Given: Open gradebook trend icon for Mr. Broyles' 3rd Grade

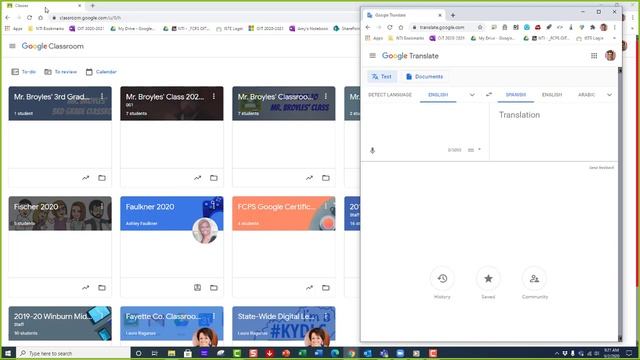Looking at the screenshot, I should pyautogui.click(x=85, y=178).
